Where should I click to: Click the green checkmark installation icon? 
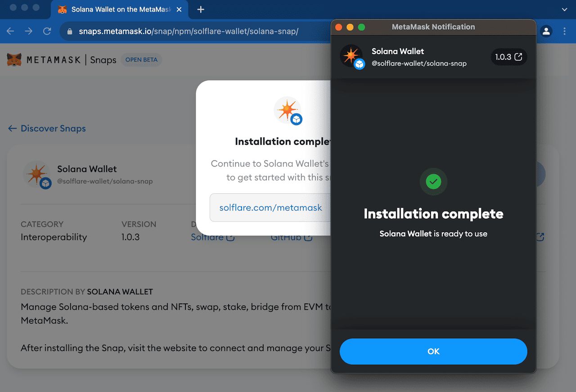pos(433,181)
